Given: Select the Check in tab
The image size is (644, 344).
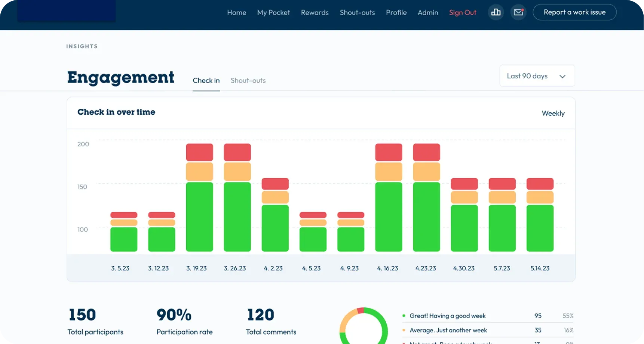Looking at the screenshot, I should [x=206, y=80].
